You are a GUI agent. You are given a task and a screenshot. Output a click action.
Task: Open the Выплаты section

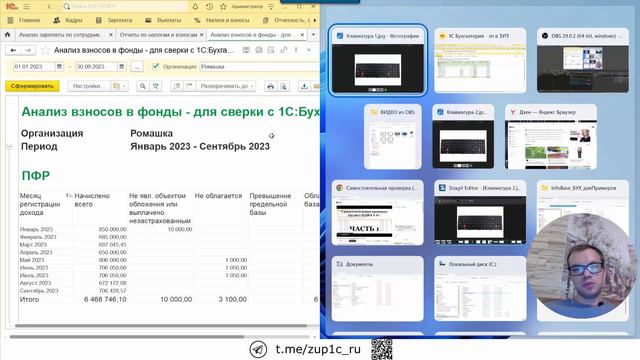pyautogui.click(x=163, y=20)
